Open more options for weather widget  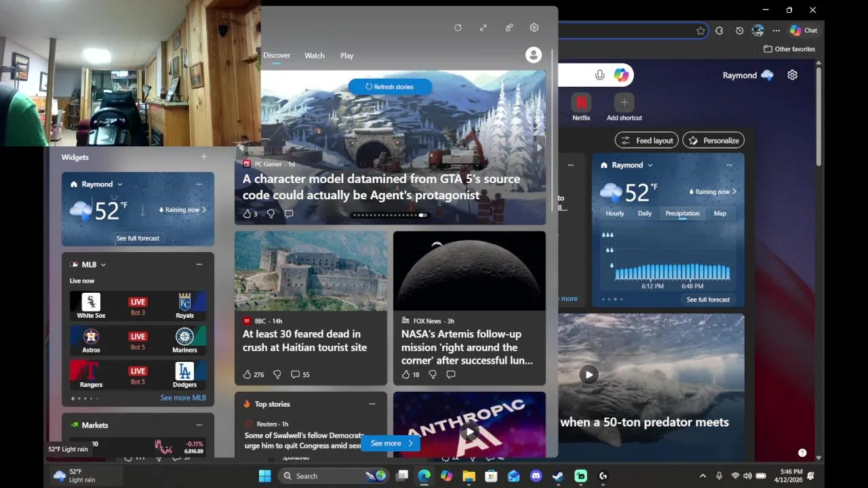199,184
